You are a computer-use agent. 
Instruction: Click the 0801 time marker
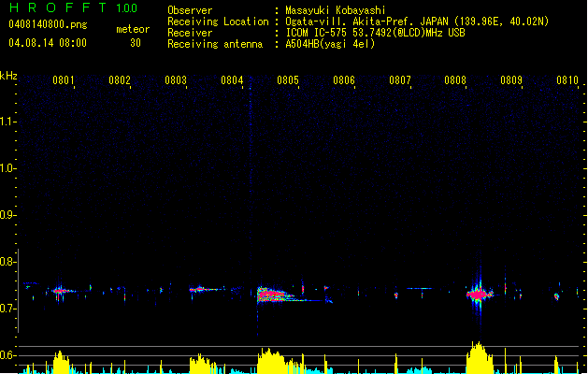coord(63,79)
